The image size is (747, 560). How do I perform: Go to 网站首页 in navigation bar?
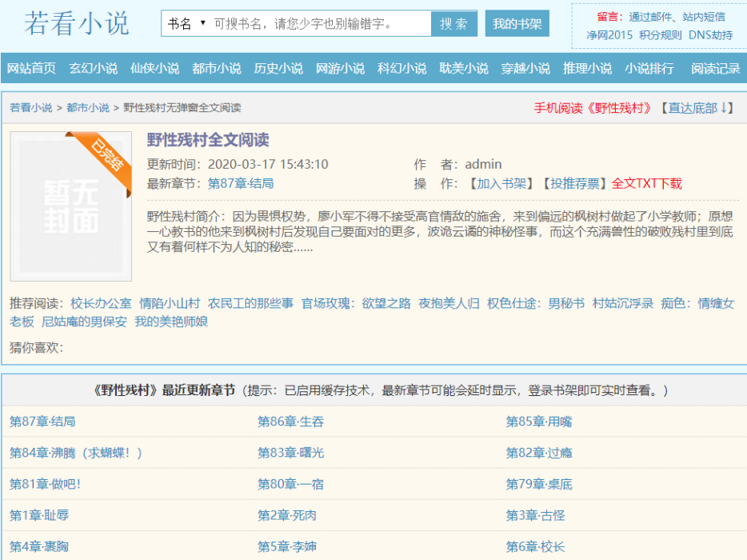point(31,69)
